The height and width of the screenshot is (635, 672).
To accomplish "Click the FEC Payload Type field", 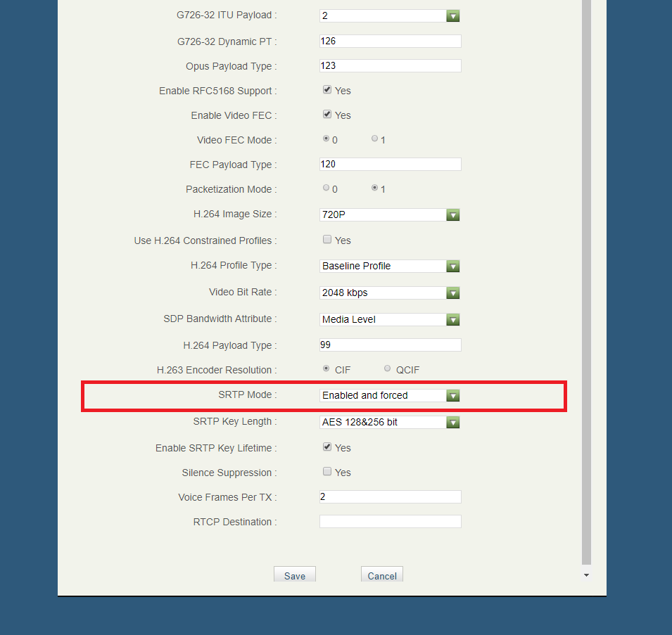I will click(390, 165).
